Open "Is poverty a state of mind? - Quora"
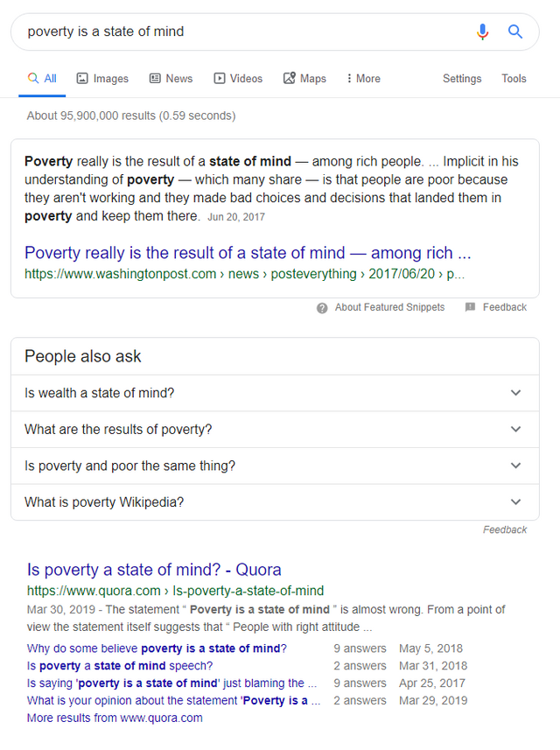The height and width of the screenshot is (750, 560). 154,570
